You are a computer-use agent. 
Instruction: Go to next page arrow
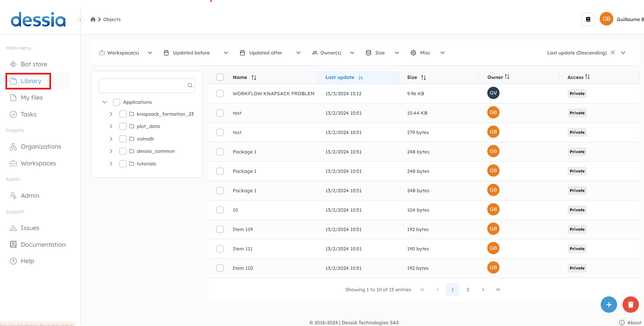click(x=483, y=290)
